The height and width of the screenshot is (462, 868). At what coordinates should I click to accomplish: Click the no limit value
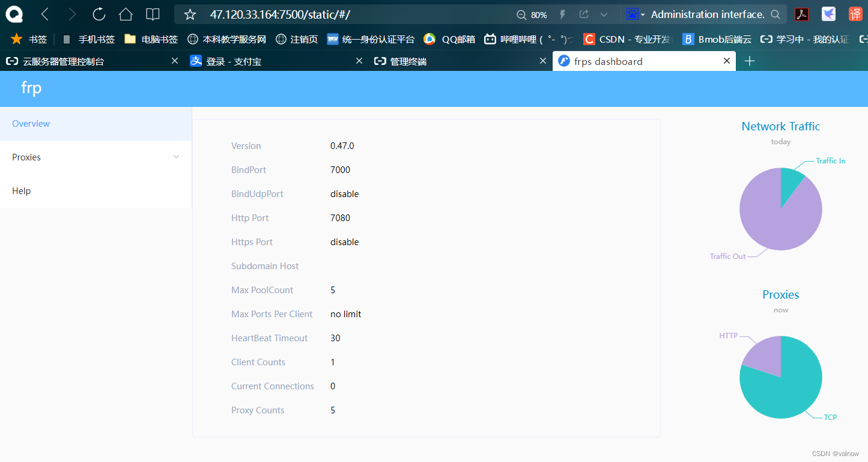[346, 314]
